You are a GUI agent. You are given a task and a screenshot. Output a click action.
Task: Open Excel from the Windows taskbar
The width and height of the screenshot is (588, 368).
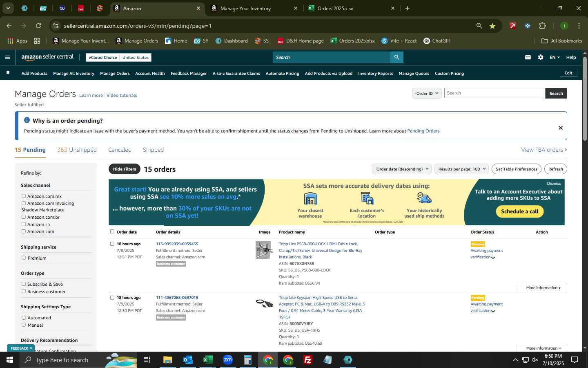click(207, 360)
